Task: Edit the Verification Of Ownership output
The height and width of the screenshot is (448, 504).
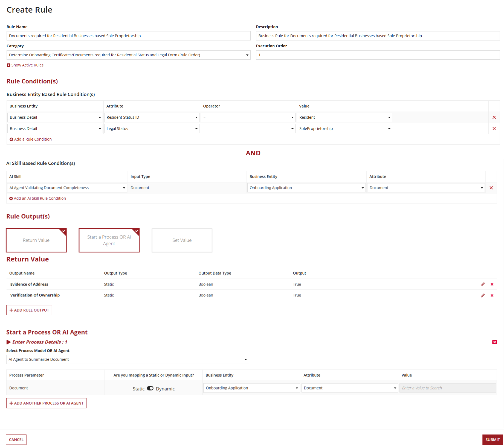Action: coord(483,295)
